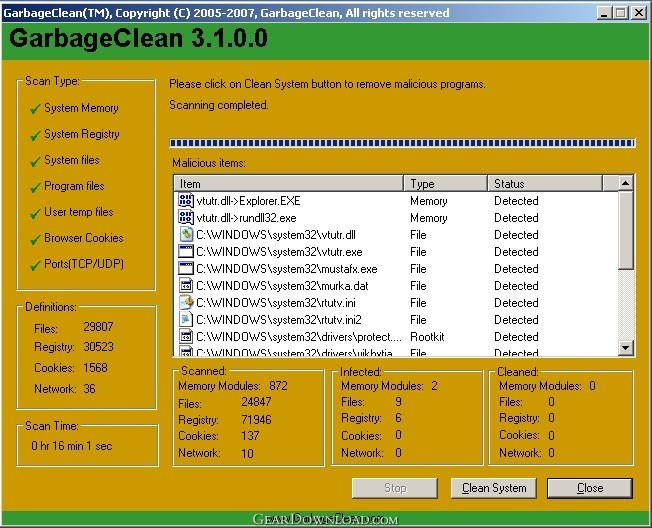Click Definitions Cookies value 1568
This screenshot has height=528, width=652.
tap(95, 368)
